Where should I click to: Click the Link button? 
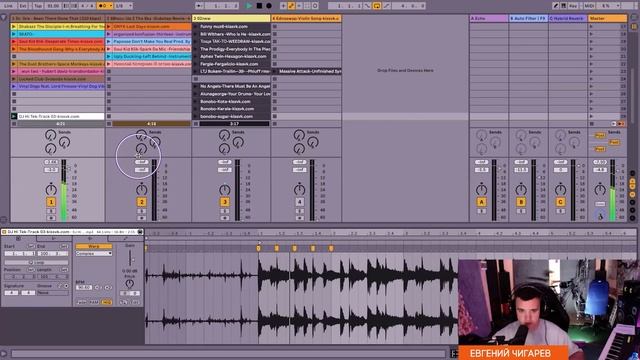[8, 6]
